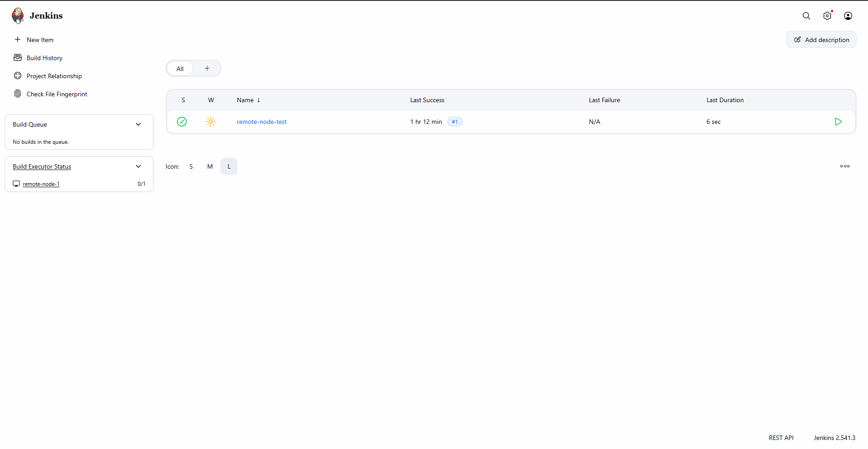Open the REST API link

[781, 438]
